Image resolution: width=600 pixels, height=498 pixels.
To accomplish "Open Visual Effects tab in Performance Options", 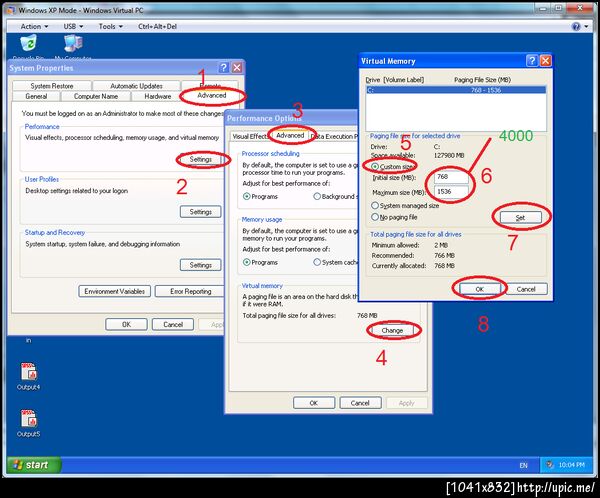I will coord(250,136).
